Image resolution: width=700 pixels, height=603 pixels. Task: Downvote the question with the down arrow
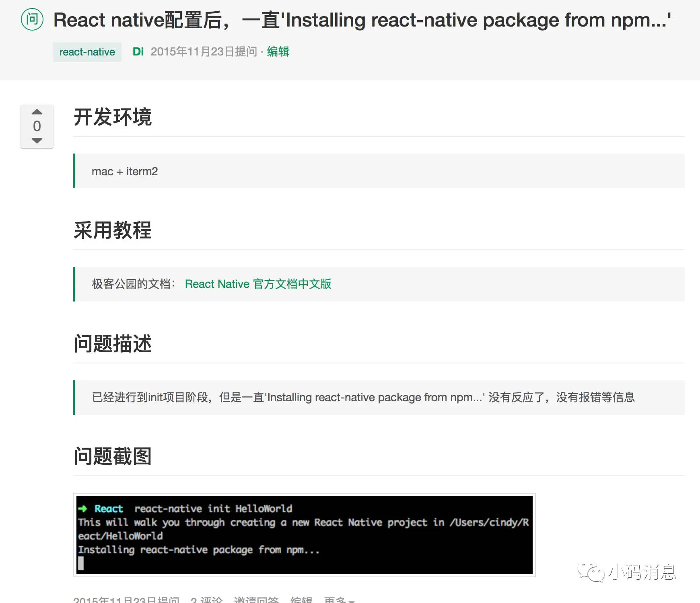pos(37,140)
